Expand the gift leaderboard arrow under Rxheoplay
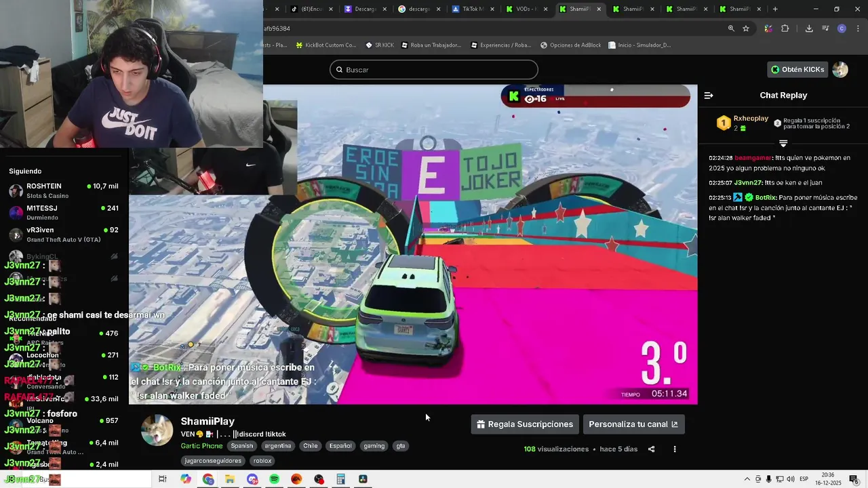Viewport: 868px width, 488px height. point(783,144)
